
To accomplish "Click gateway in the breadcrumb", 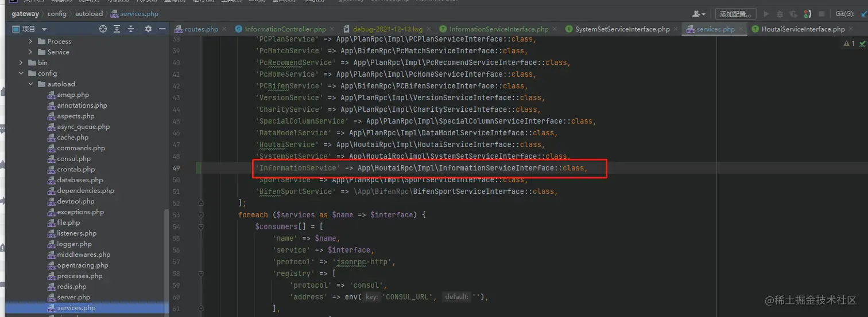I will 25,14.
